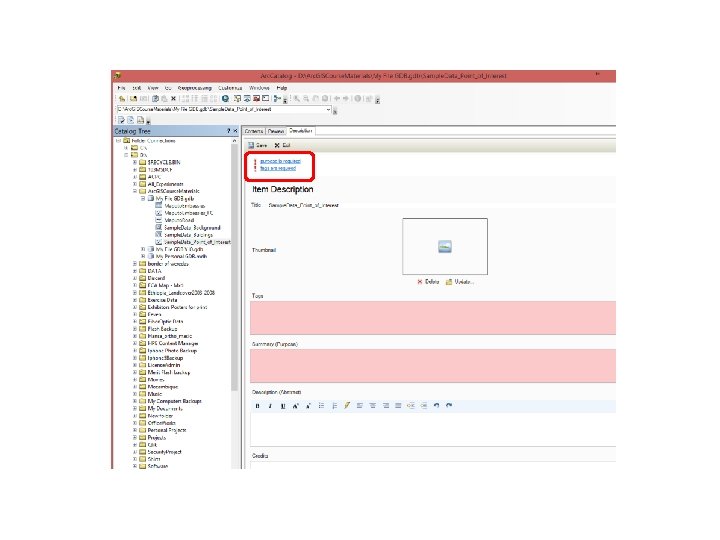Image resolution: width=720 pixels, height=540 pixels.
Task: Open the location path dropdown arrow
Action: click(x=328, y=110)
